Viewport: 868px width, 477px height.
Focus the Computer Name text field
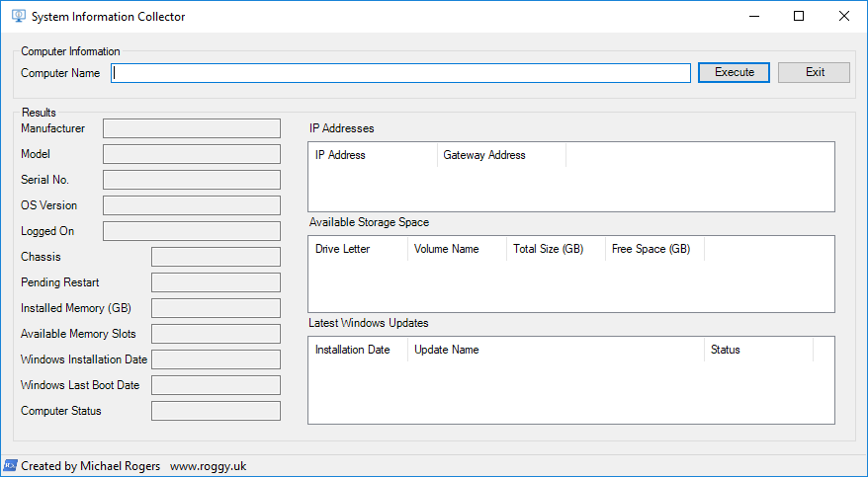point(400,73)
